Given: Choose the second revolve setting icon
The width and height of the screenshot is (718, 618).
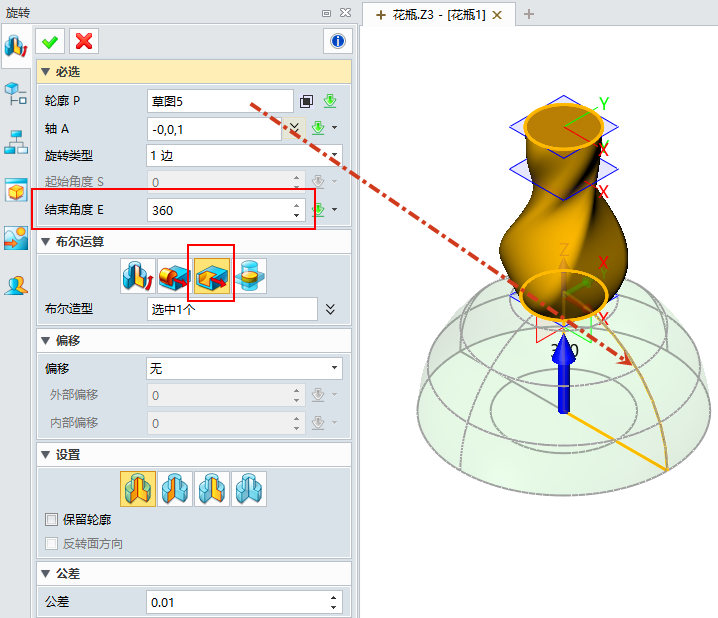Looking at the screenshot, I should pos(175,489).
